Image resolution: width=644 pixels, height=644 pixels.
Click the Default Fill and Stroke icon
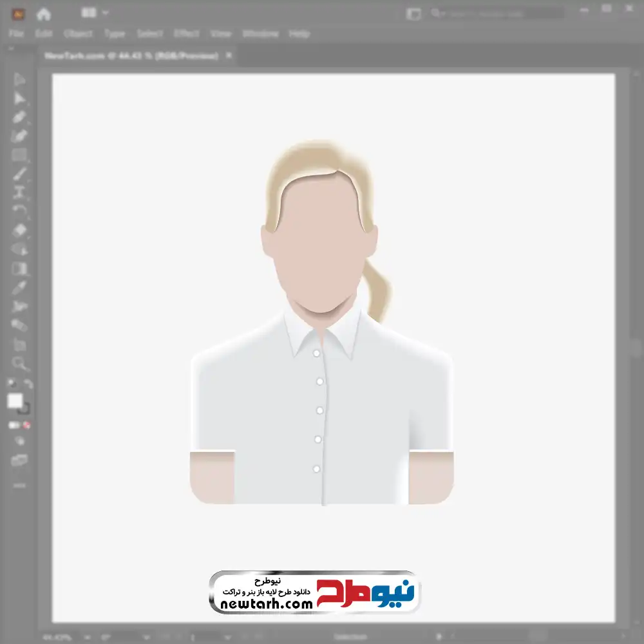[x=12, y=383]
